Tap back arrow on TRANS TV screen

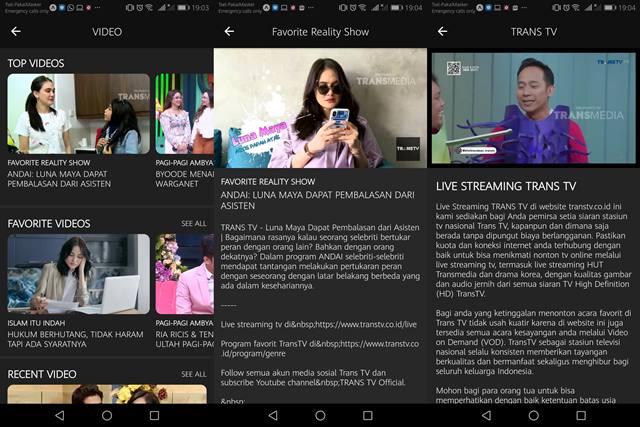pos(442,31)
